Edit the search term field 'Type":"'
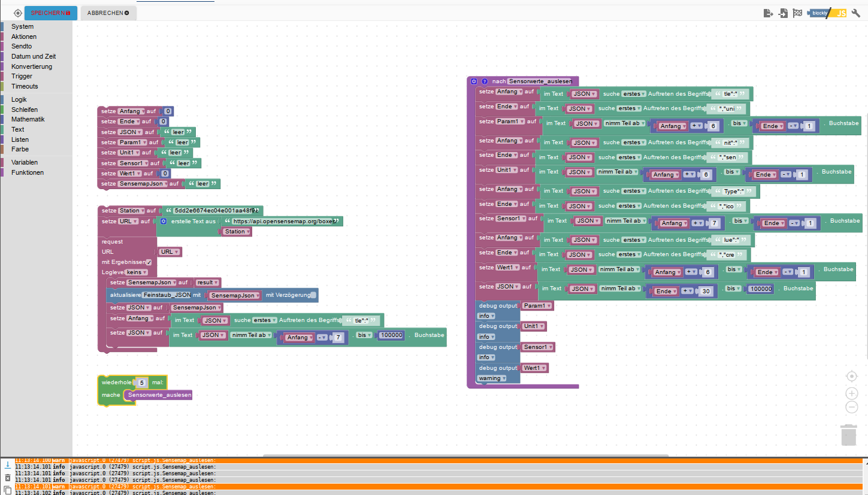Image resolution: width=868 pixels, height=495 pixels. 734,192
